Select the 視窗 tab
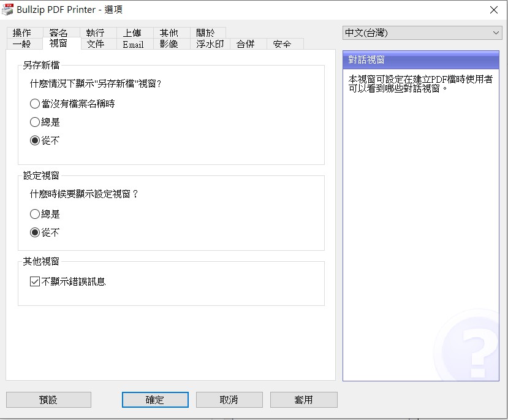508x420 pixels. point(61,43)
